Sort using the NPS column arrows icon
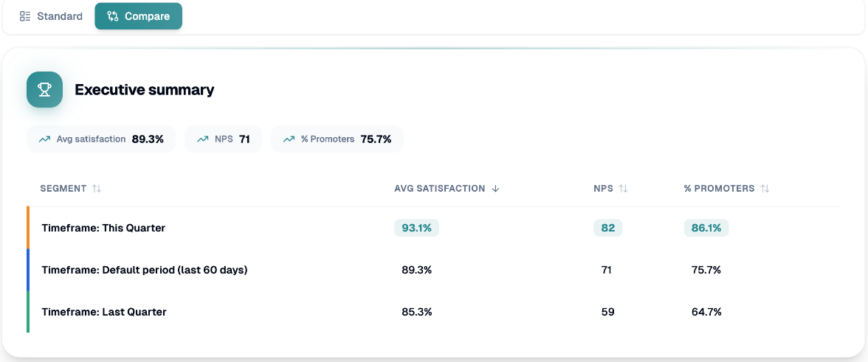The image size is (868, 362). [x=623, y=189]
